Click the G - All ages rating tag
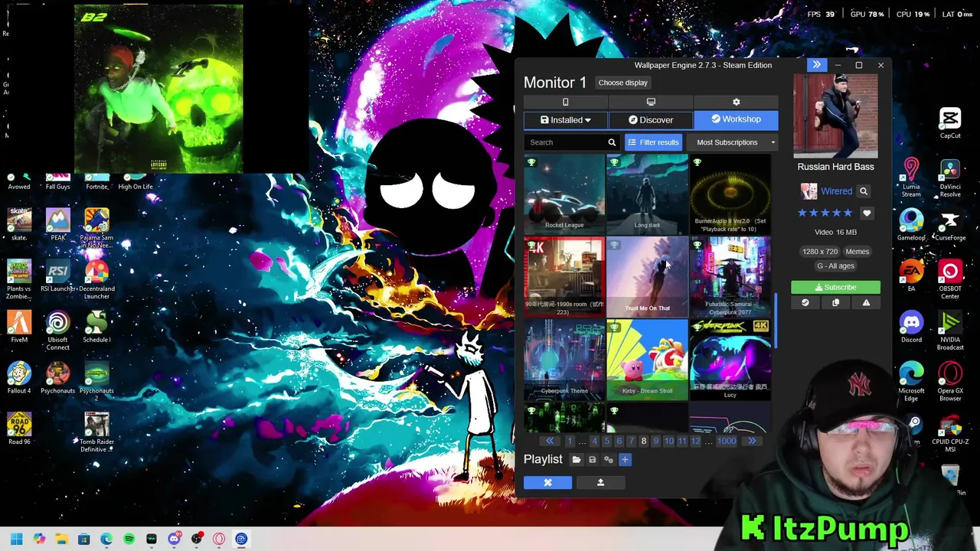The height and width of the screenshot is (551, 980). coord(835,266)
